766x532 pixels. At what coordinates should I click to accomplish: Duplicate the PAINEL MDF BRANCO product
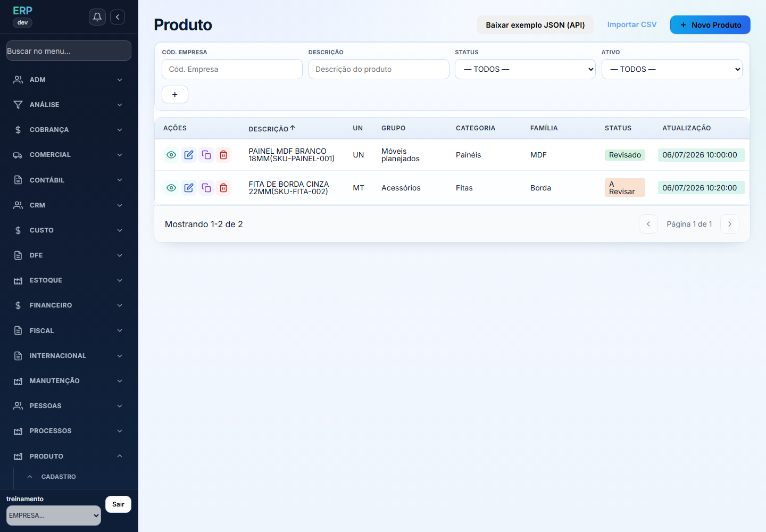206,155
